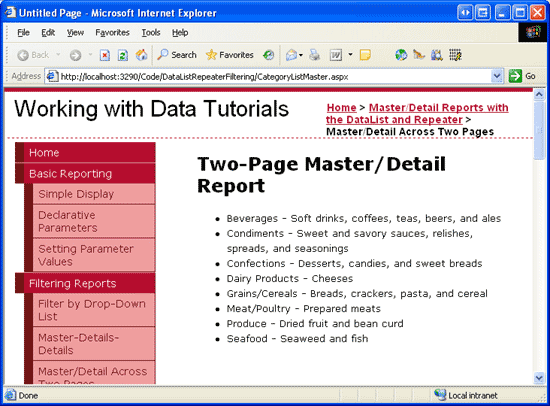The image size is (550, 406).
Task: Click the Mail envelope icon
Action: pyautogui.click(x=291, y=55)
